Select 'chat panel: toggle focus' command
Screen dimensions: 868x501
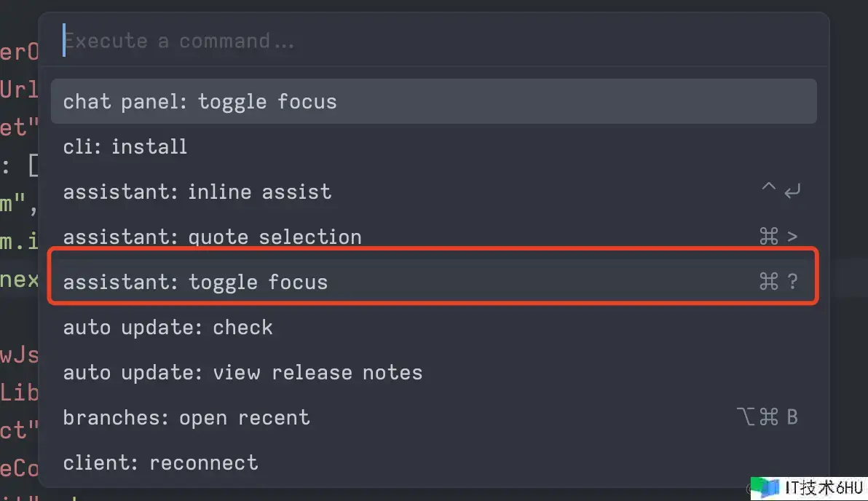click(x=433, y=101)
